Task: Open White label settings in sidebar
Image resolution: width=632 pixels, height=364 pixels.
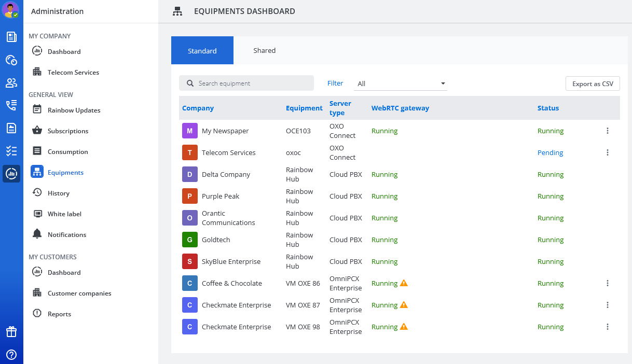Action: (x=64, y=214)
